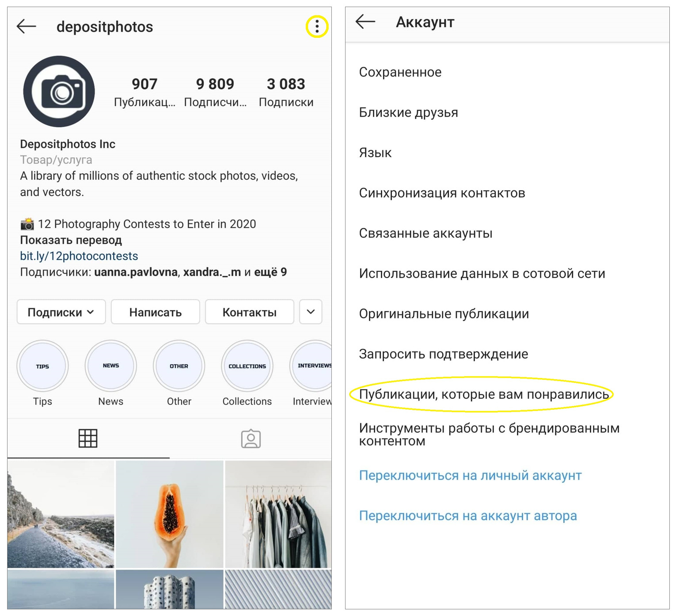Viewport: 676px width, 616px height.
Task: Open the white tower building photo
Action: point(169,590)
